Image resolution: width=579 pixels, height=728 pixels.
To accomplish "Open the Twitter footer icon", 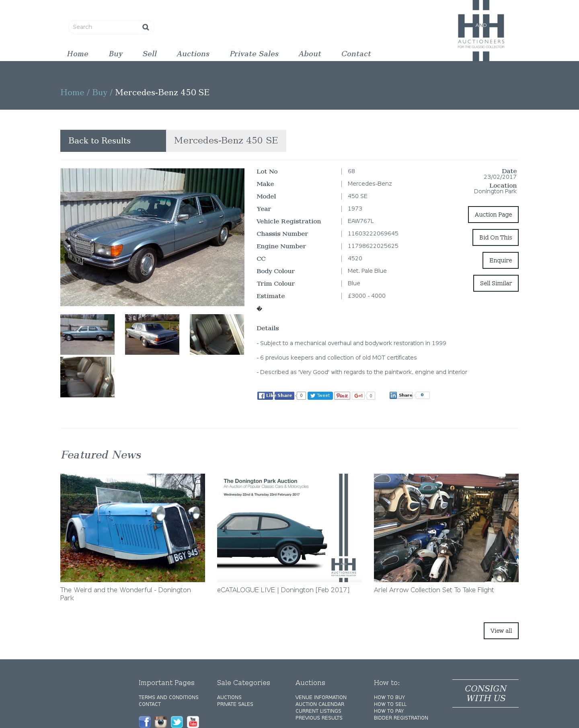I will [177, 722].
